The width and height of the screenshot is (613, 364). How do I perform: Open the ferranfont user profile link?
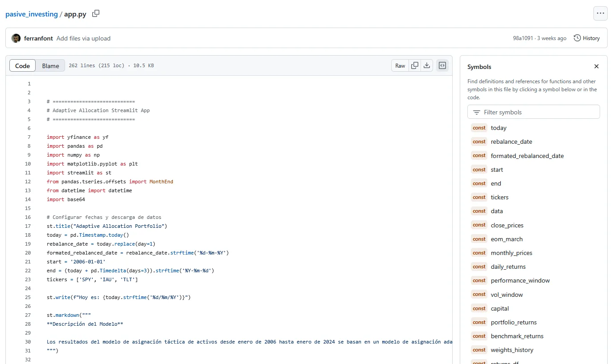(39, 38)
